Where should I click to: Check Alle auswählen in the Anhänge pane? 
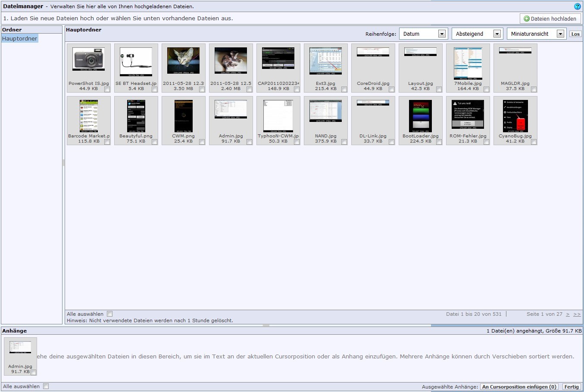coord(46,386)
